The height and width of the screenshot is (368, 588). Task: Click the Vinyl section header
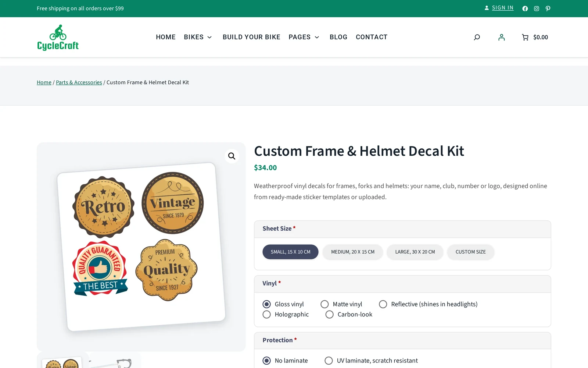(x=402, y=284)
